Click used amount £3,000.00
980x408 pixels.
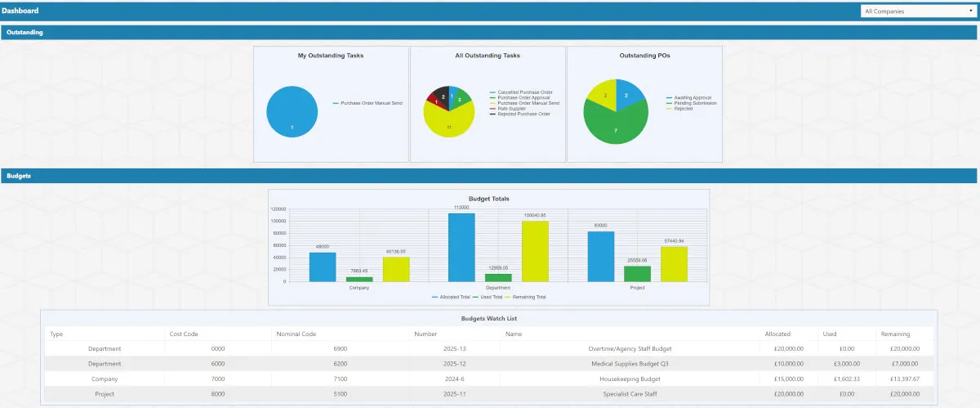[846, 363]
